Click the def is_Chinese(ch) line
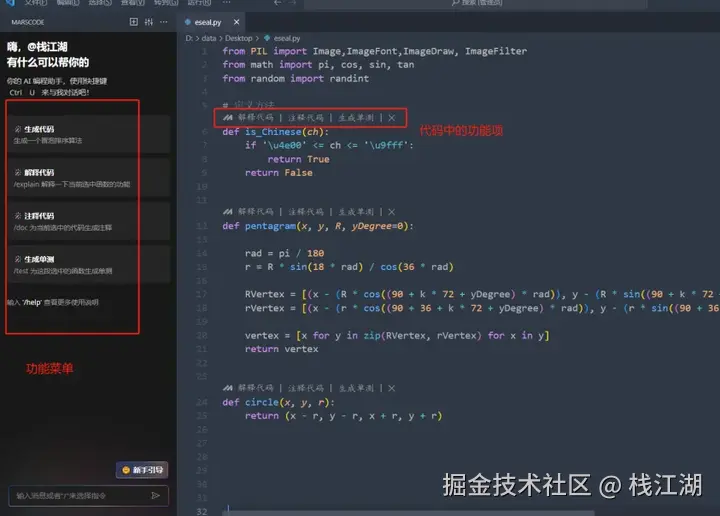 coord(276,132)
